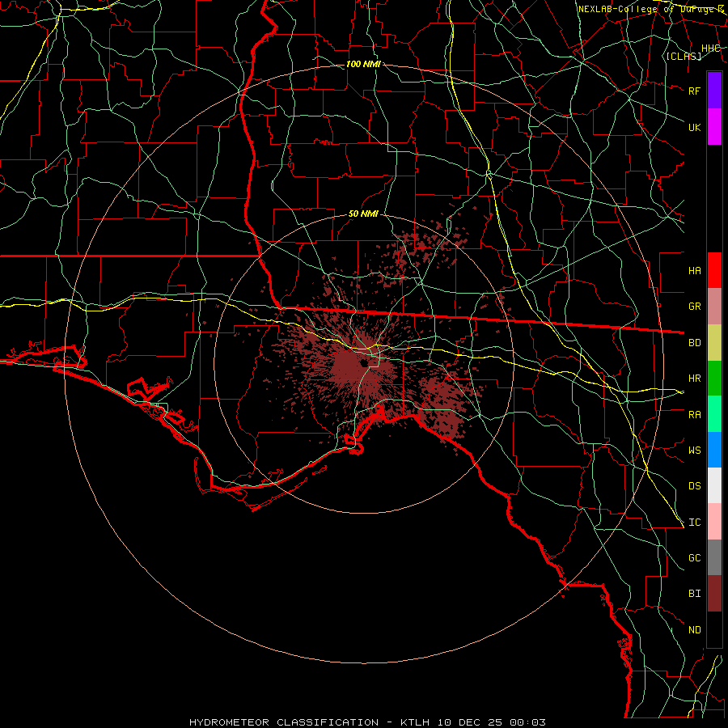Viewport: 728px width, 728px height.
Task: Click the UK magenta legend swatch
Action: pos(714,127)
